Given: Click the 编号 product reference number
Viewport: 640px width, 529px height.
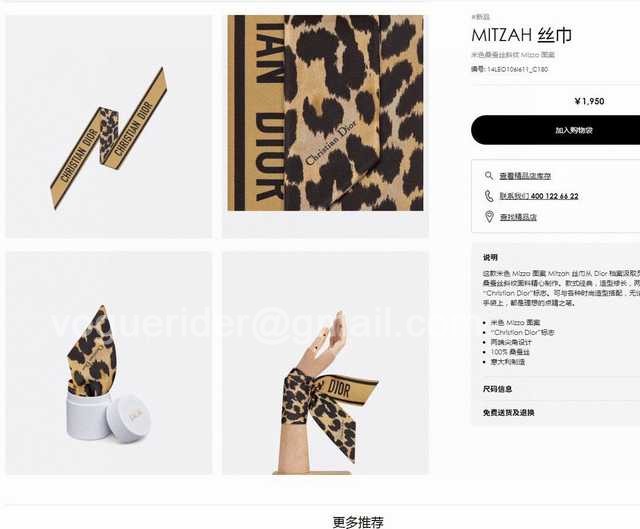Looking at the screenshot, I should (509, 69).
